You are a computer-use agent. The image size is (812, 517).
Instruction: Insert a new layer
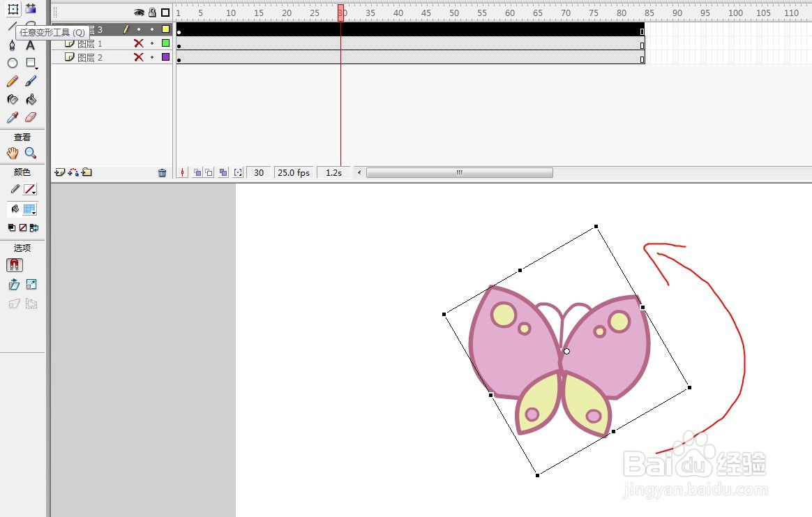tap(59, 172)
